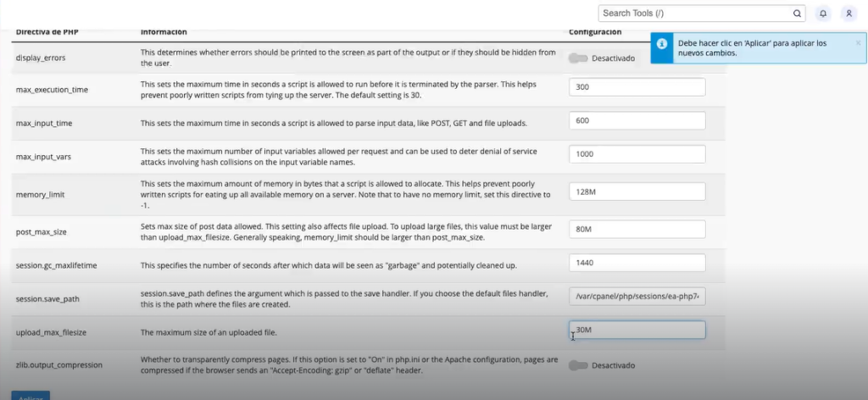
Task: Edit the session.gc_maxlifetime value field
Action: (x=637, y=263)
